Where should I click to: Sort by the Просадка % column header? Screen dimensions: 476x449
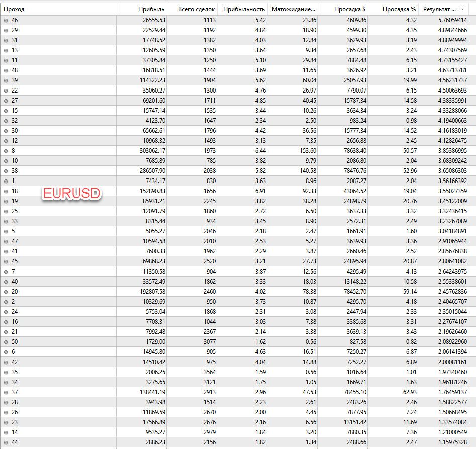393,9
